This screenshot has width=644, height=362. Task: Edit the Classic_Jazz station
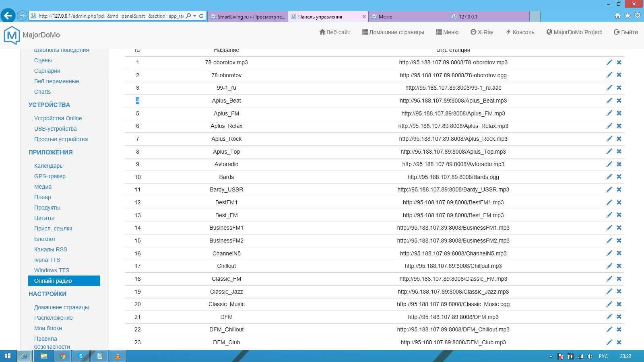[609, 292]
